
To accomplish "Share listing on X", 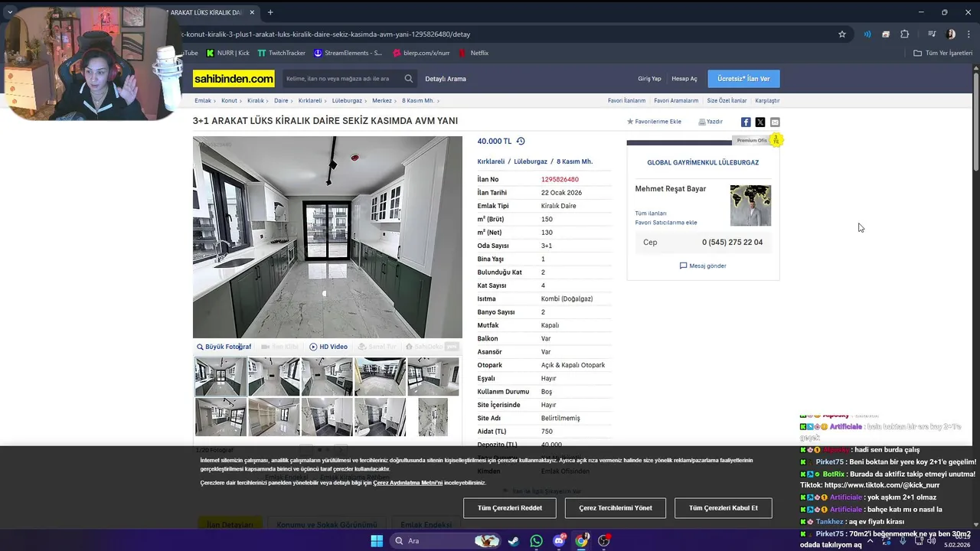I will [760, 122].
